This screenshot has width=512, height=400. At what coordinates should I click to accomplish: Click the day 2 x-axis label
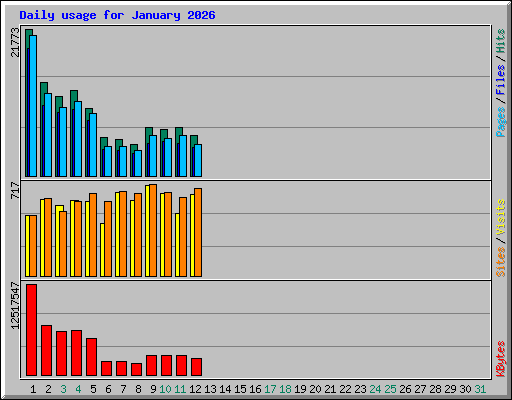[x=48, y=389]
